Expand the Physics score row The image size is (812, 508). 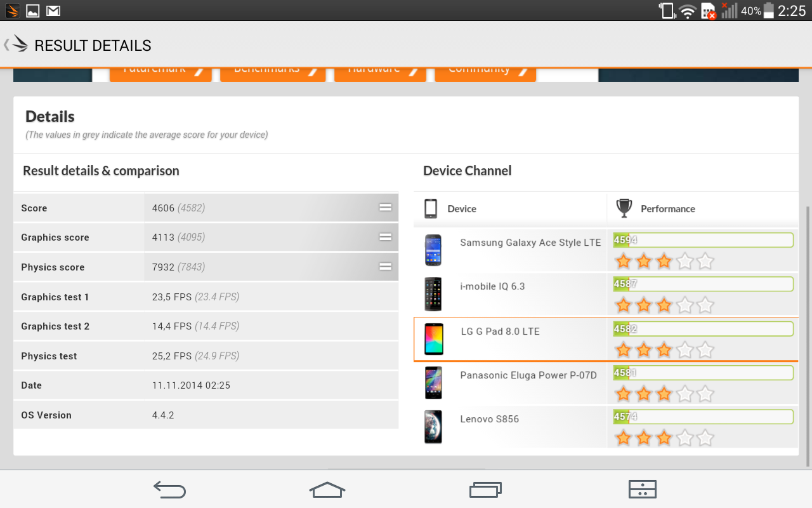385,267
